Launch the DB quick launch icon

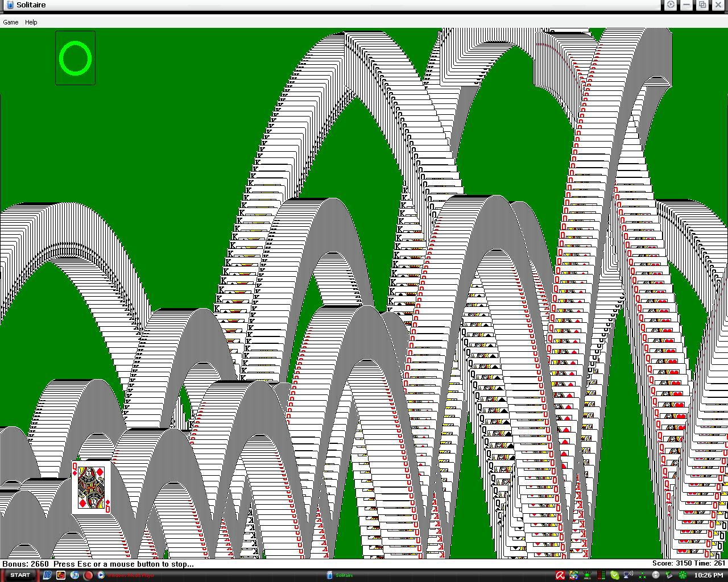tap(47, 575)
